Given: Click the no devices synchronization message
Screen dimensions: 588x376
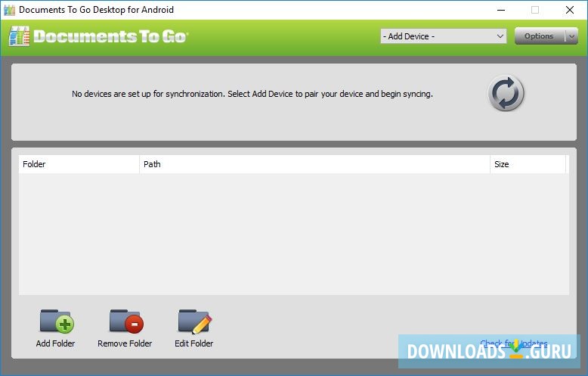Looking at the screenshot, I should tap(252, 94).
